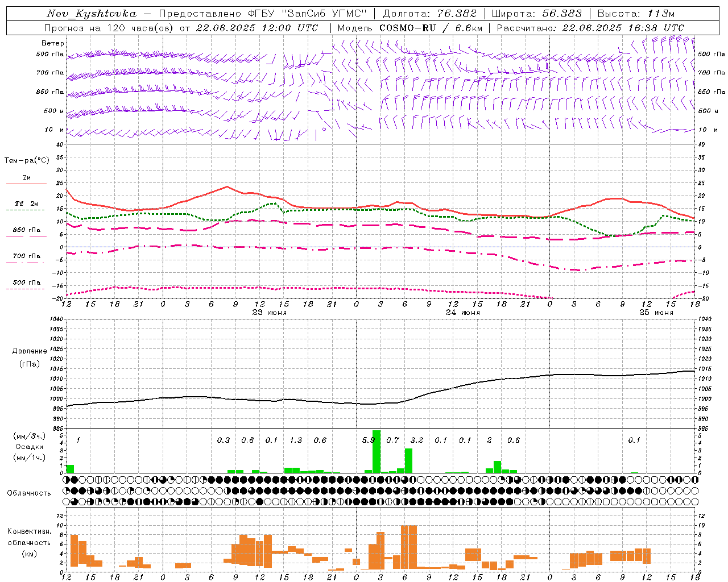The height and width of the screenshot is (582, 728).
Task: Click the 'Модель COSMO-RU / 6.6км' text
Action: click(410, 28)
